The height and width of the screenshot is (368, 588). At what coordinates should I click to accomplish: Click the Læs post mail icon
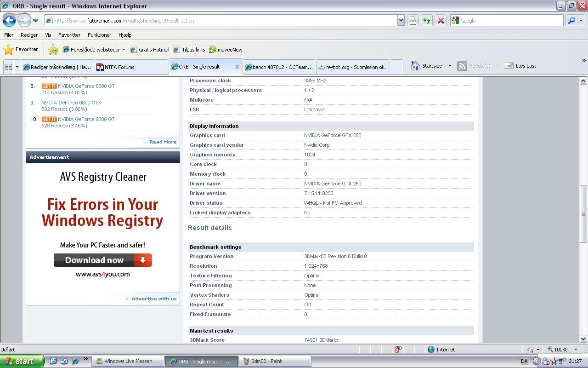click(x=509, y=66)
